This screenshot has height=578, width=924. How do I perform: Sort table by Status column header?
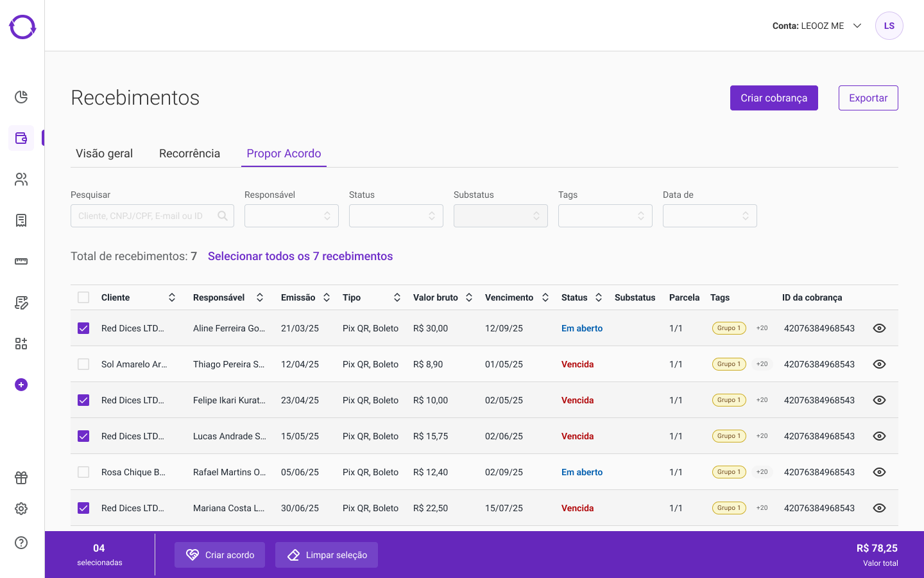coord(599,297)
